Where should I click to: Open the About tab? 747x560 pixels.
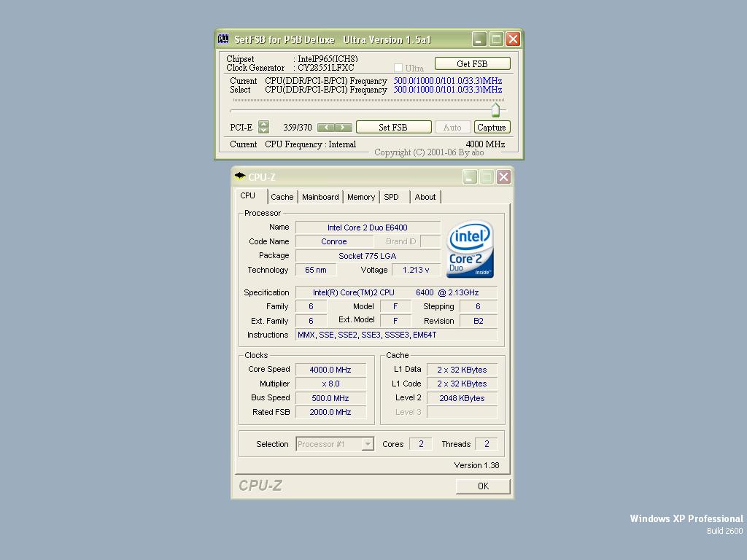tap(425, 197)
